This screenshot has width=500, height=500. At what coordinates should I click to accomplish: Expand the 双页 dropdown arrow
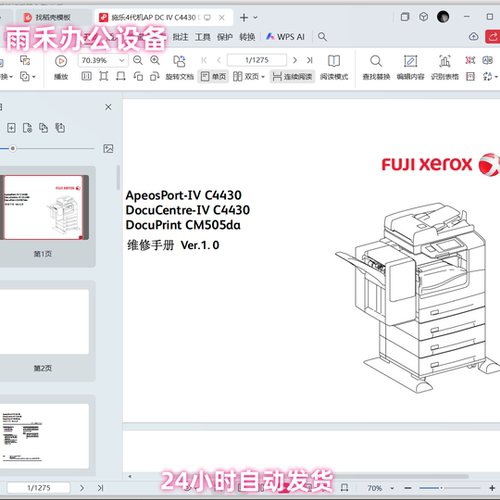(x=263, y=77)
